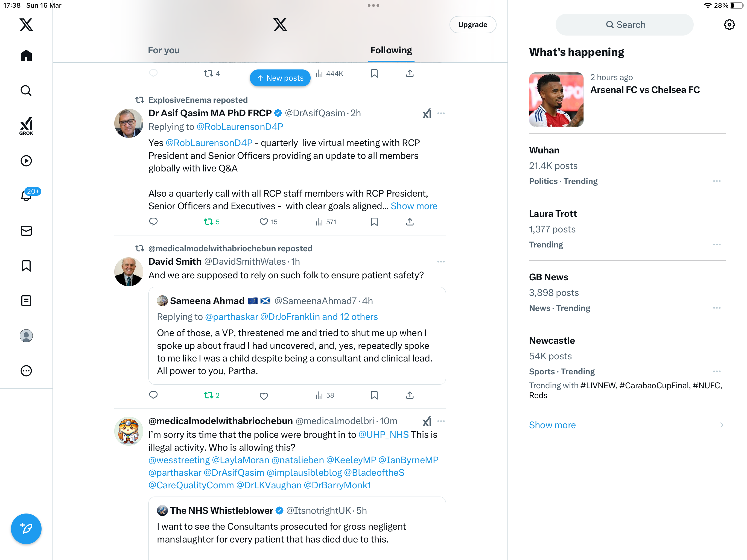Expand the More circle menu in sidebar
The image size is (747, 560).
pyautogui.click(x=26, y=371)
